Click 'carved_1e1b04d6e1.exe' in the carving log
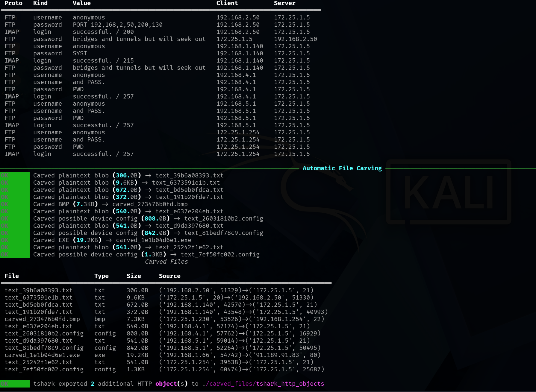Viewport: 536px width, 392px height. 154,240
